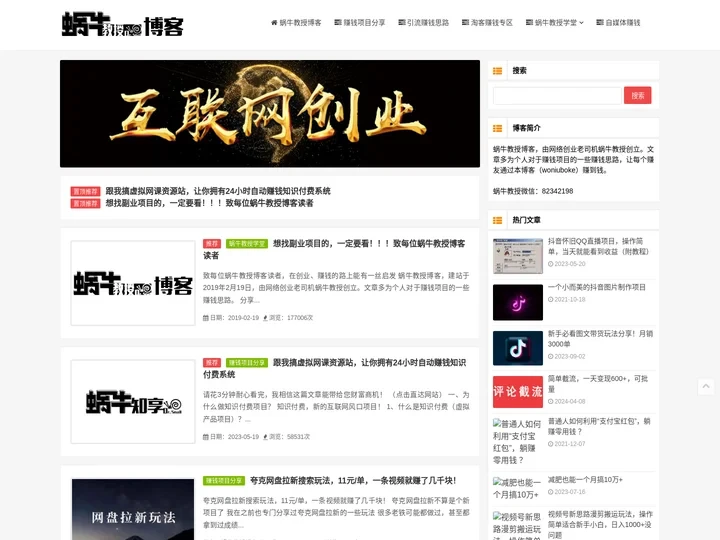This screenshot has height=540, width=720.
Task: Click home icon beside 蜗牛教授博客 menu
Action: click(x=274, y=22)
